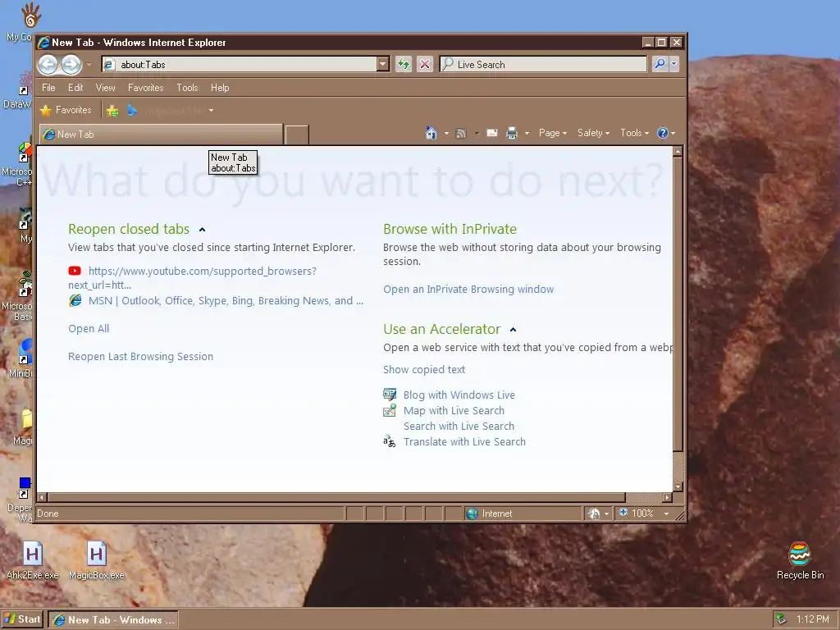Reopen the MSN Outlook closed tab link
The height and width of the screenshot is (630, 840).
point(226,300)
